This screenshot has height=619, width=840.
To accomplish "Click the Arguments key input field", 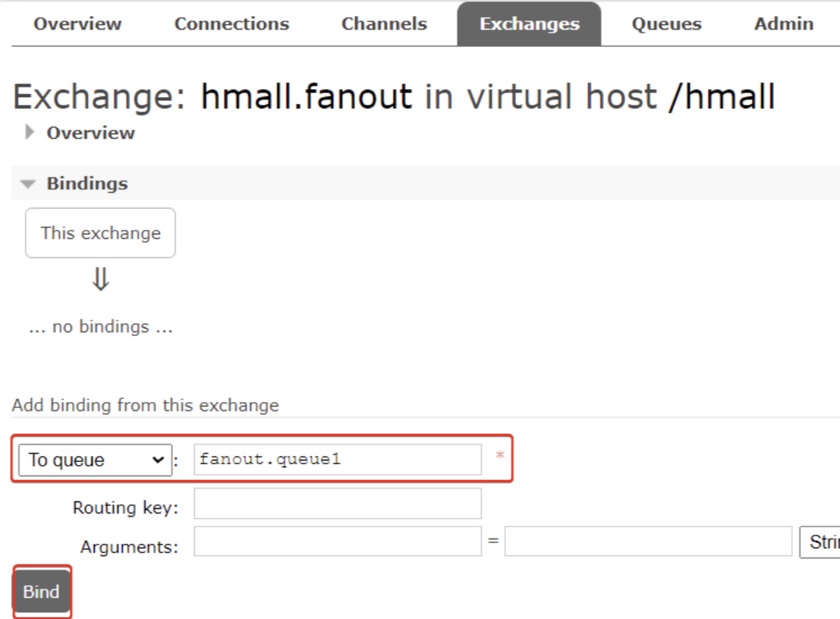I will pyautogui.click(x=337, y=541).
